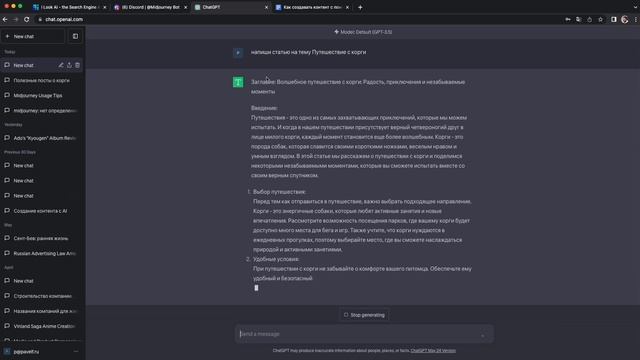
Task: Open the New chat entry under April
Action: [x=42, y=281]
